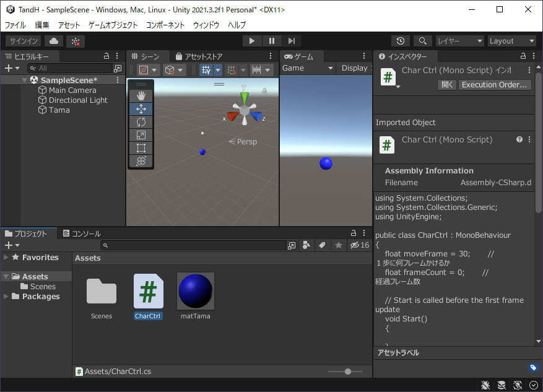
Task: Open cloud services icon
Action: coord(54,41)
